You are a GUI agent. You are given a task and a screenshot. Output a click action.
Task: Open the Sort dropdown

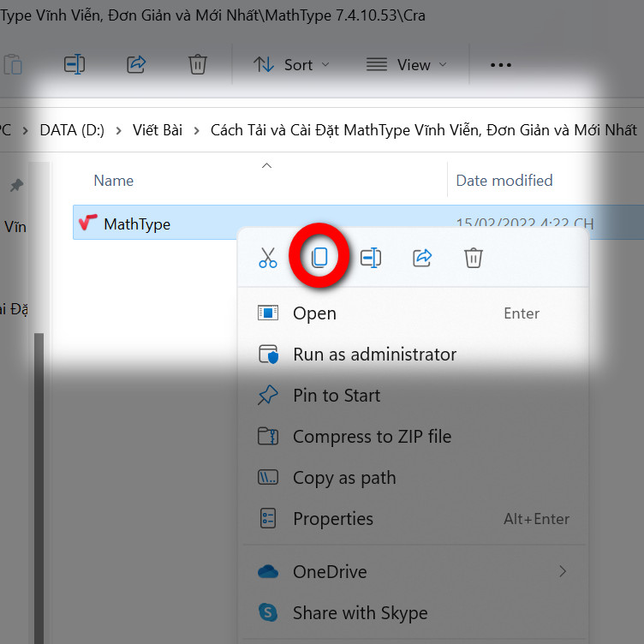291,65
